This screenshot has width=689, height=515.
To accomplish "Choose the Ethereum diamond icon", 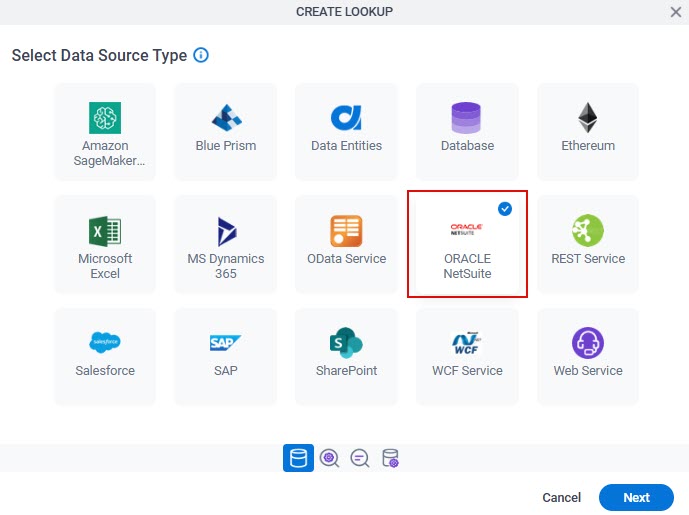I will tap(587, 118).
